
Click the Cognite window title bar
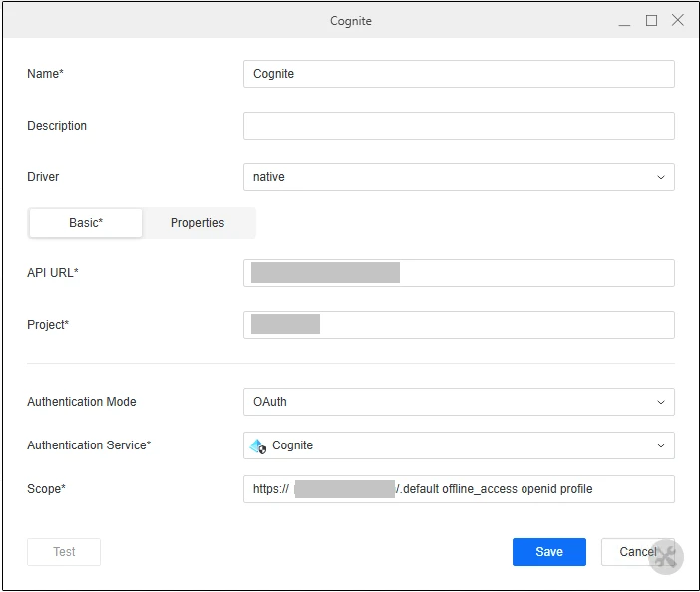click(x=351, y=21)
